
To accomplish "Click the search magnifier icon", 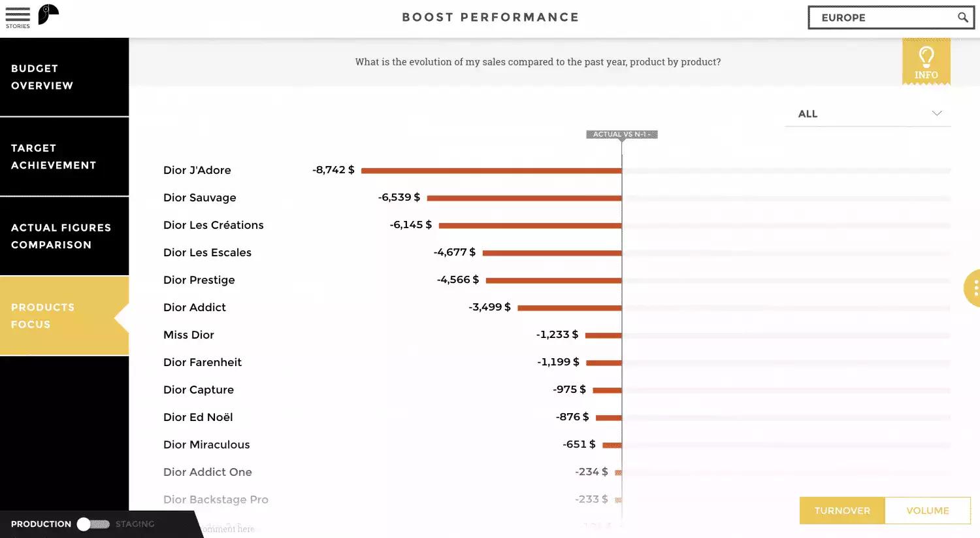I will 962,18.
